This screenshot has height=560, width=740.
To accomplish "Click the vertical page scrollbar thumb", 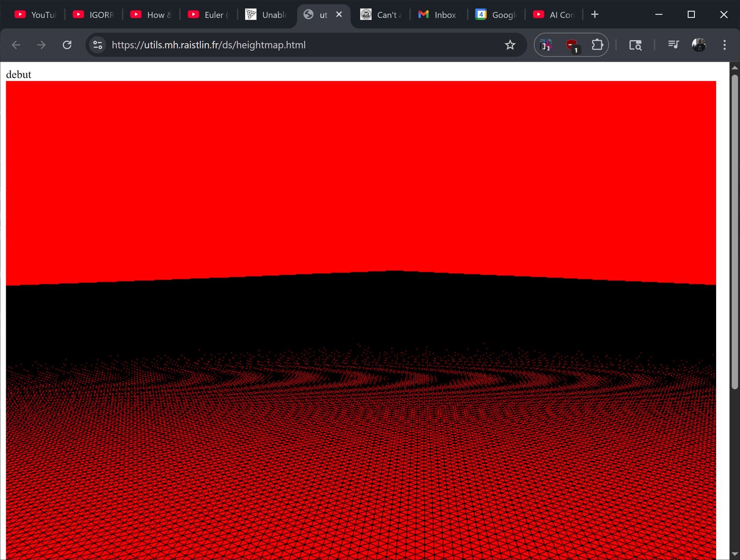I will click(735, 231).
